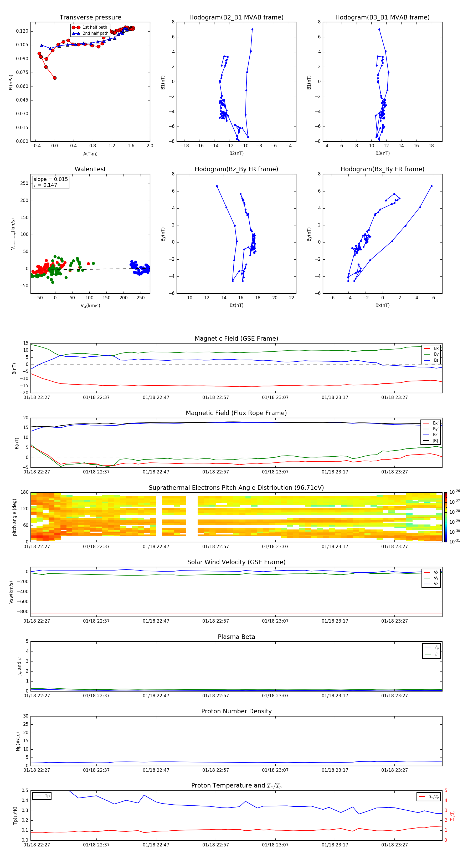Image resolution: width=473 pixels, height=868 pixels.
Task: Click the "Bz(nT)" x-axis label
Action: point(236,305)
